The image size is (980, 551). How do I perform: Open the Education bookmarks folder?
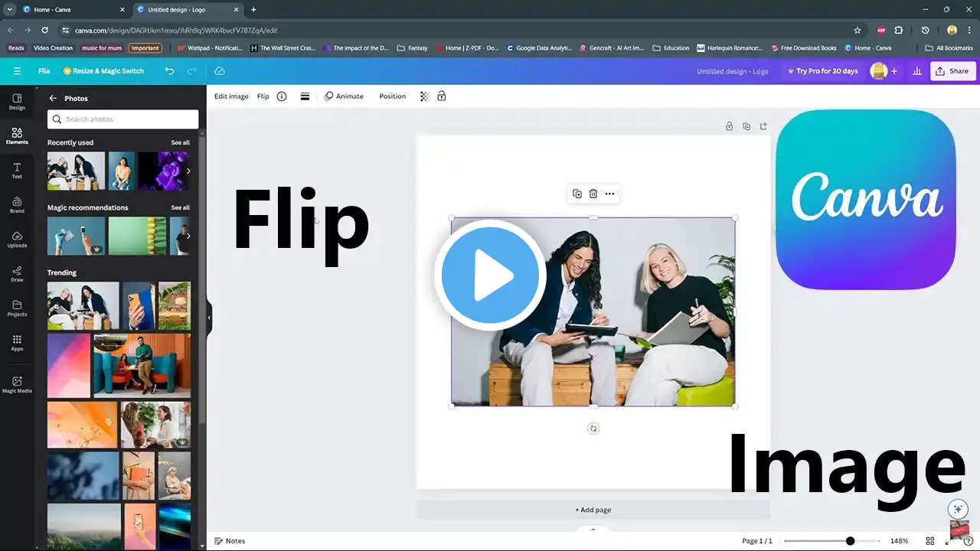(x=670, y=47)
